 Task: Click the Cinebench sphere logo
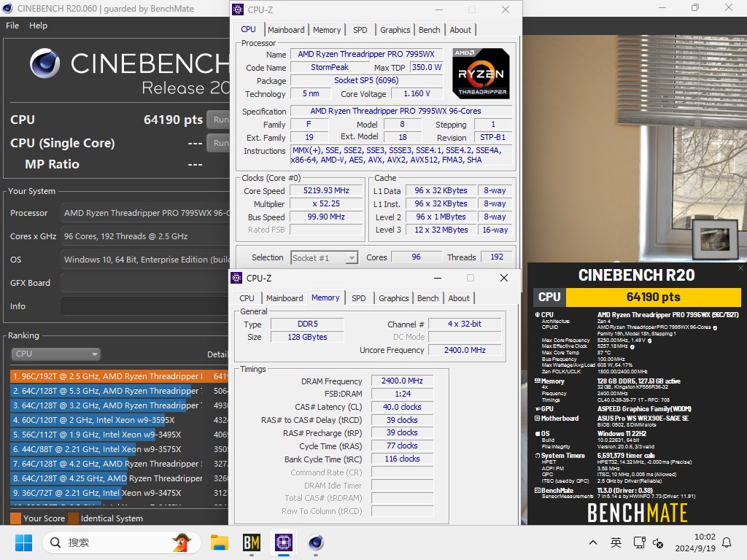coord(44,63)
